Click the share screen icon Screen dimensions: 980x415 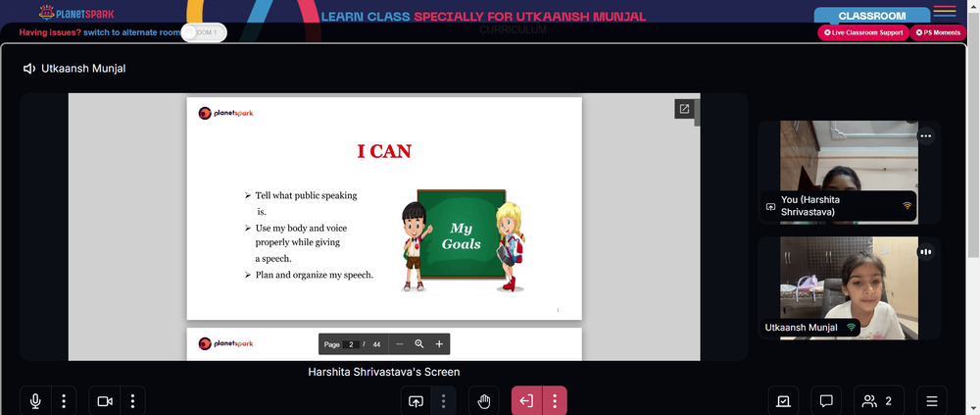click(416, 401)
